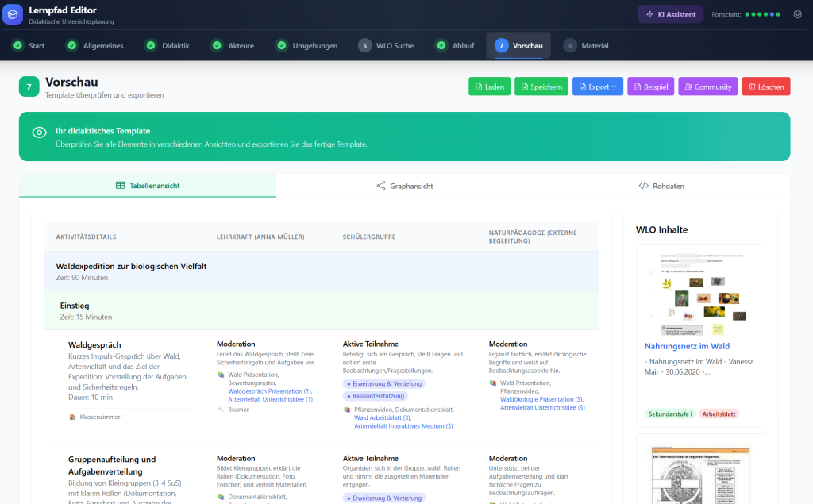Open the KI Assistent

pos(670,14)
